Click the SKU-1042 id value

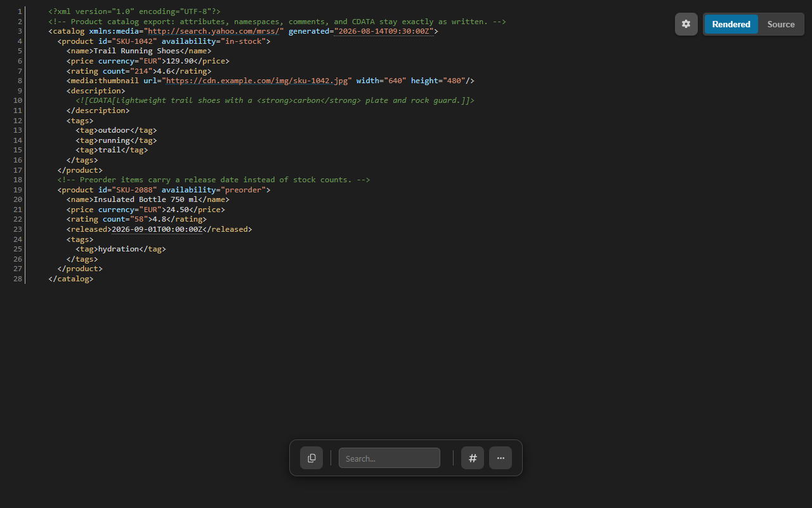tap(134, 41)
